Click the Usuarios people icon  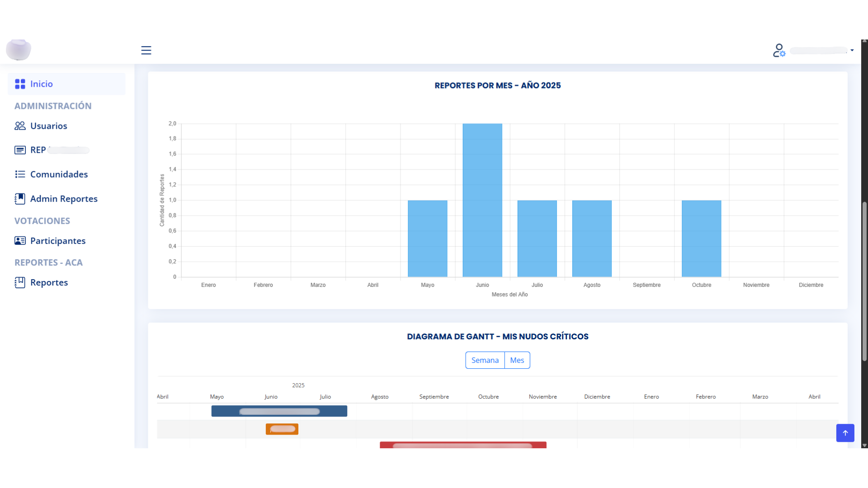20,126
